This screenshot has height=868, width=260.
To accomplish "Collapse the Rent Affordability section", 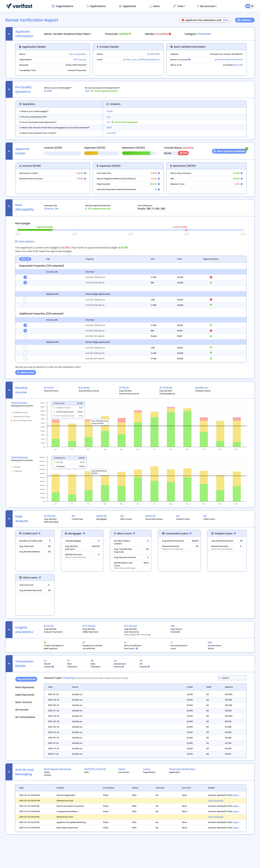I will [x=9, y=206].
